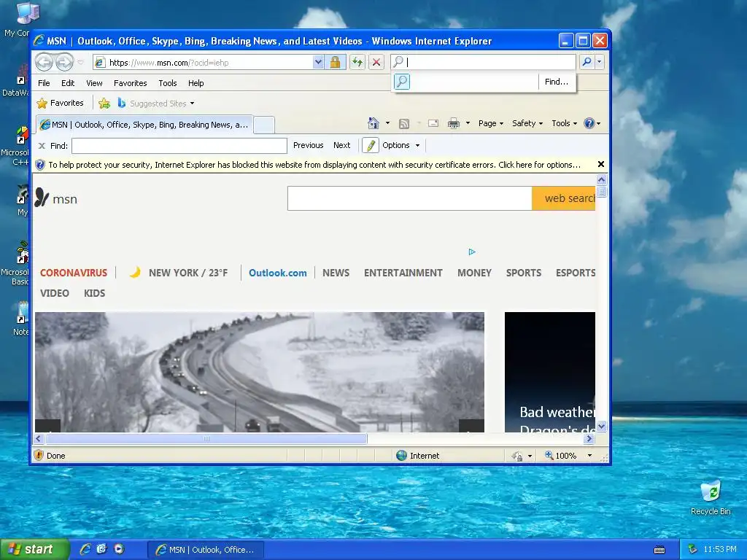Click the search magnifier button
Screen dimensions: 747x560
tap(587, 62)
